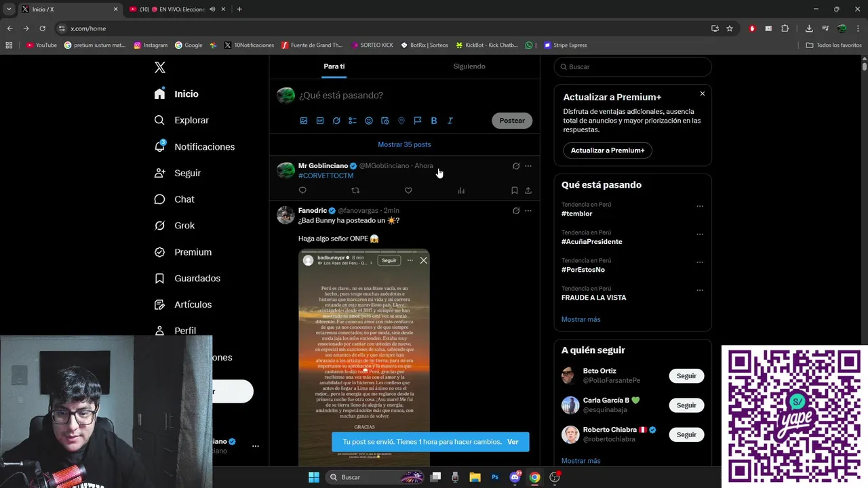
Task: Open the Bad Bunny story image in Fanodric's post
Action: pos(364,357)
